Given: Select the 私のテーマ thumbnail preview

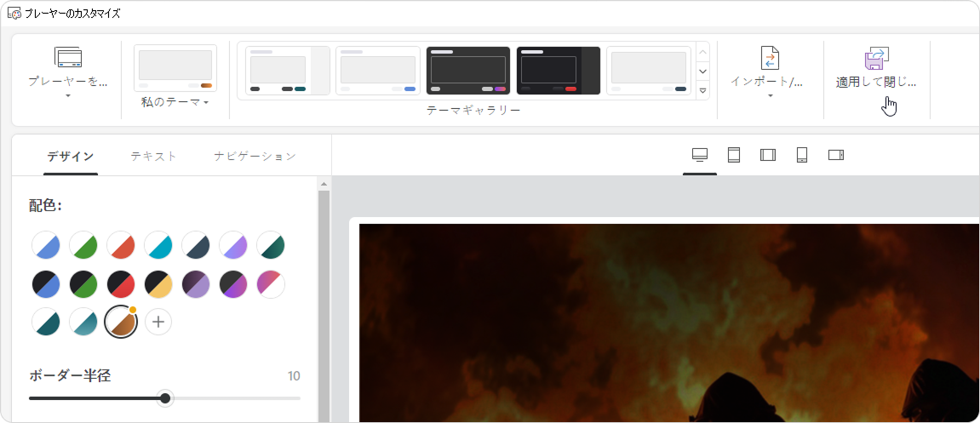Looking at the screenshot, I should click(x=175, y=69).
